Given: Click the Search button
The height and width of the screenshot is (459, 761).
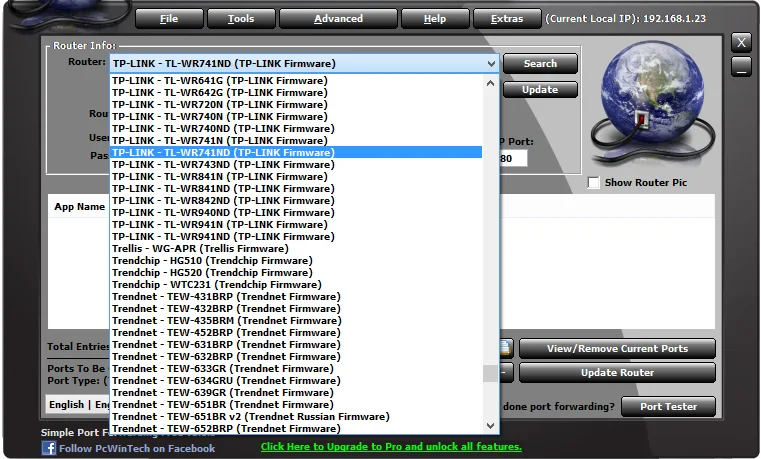Looking at the screenshot, I should coord(540,64).
